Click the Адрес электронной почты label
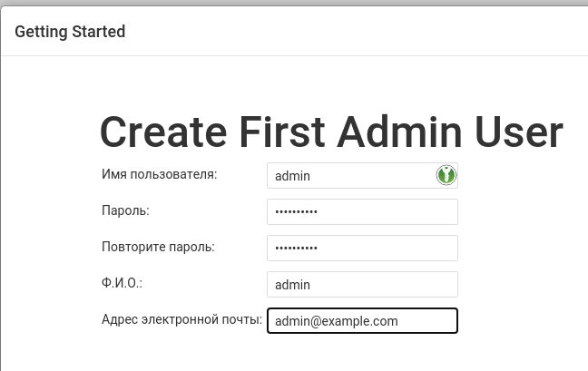This screenshot has width=588, height=371. (181, 319)
